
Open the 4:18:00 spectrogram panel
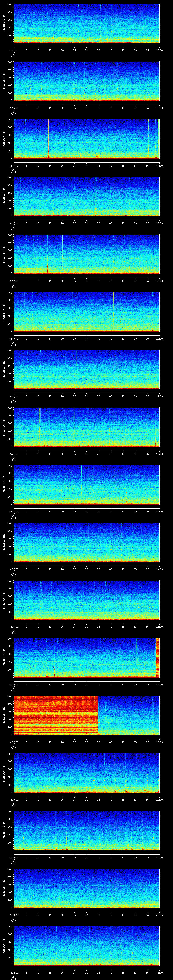pyautogui.click(x=87, y=254)
